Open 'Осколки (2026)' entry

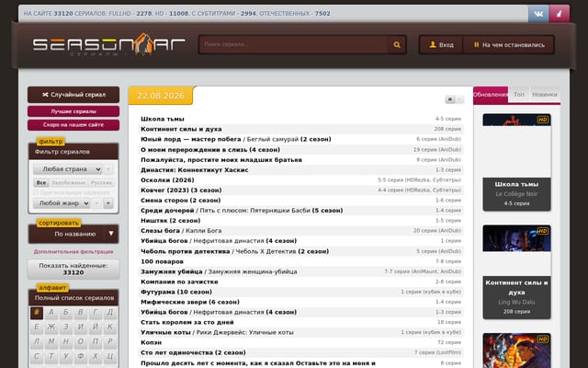pos(167,180)
